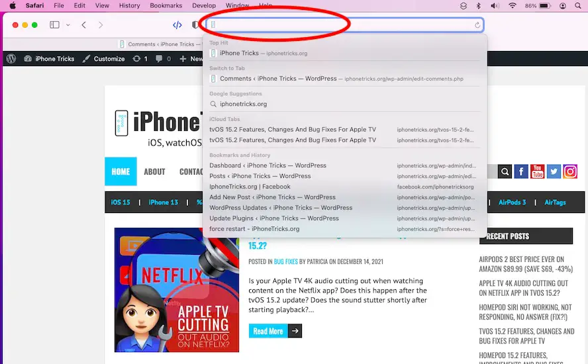
Task: Open the Twitter social icon
Action: [x=554, y=171]
